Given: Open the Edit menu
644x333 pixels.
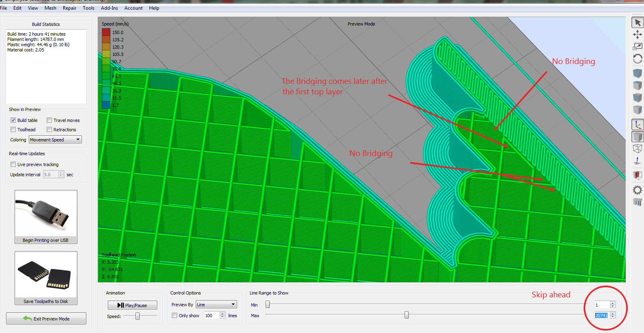Looking at the screenshot, I should [17, 8].
